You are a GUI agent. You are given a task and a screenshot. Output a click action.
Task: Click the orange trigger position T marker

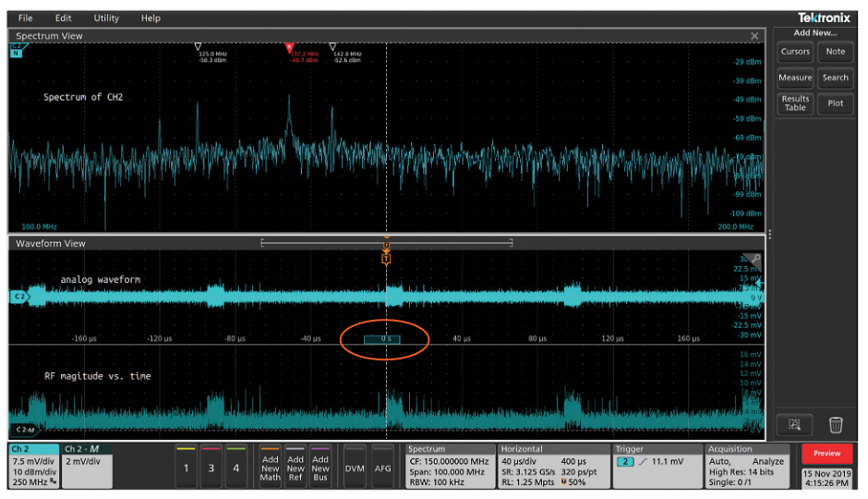[386, 259]
